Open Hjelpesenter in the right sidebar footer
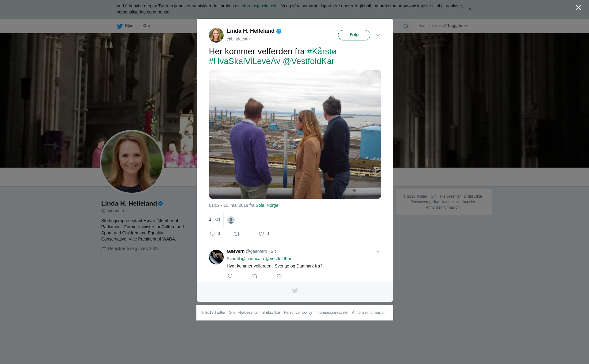The height and width of the screenshot is (364, 589). point(450,196)
